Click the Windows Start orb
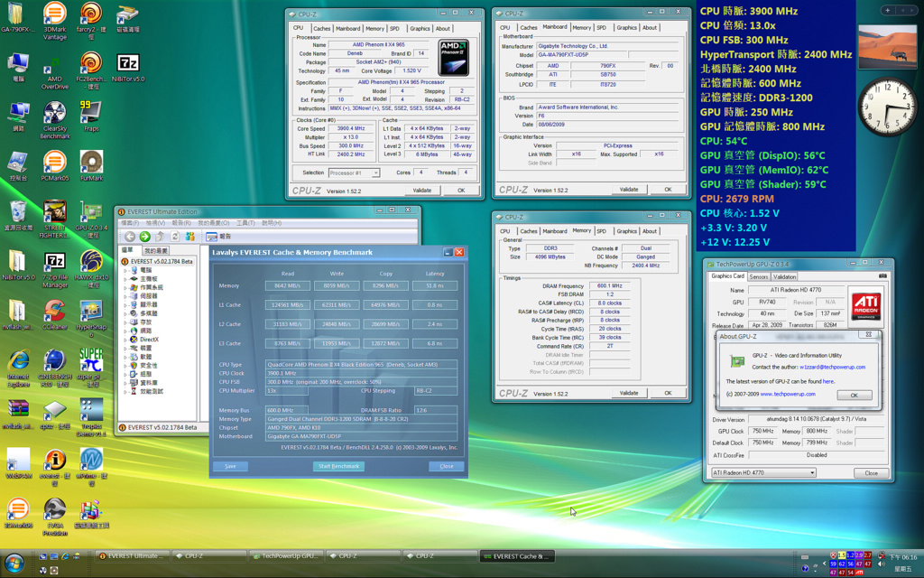 [x=14, y=564]
